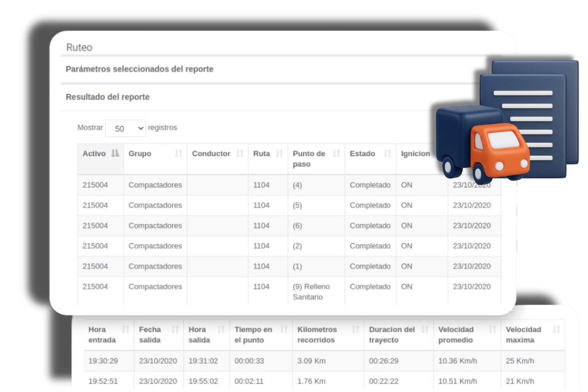Collapse the Resultado del reporte section

[x=107, y=97]
